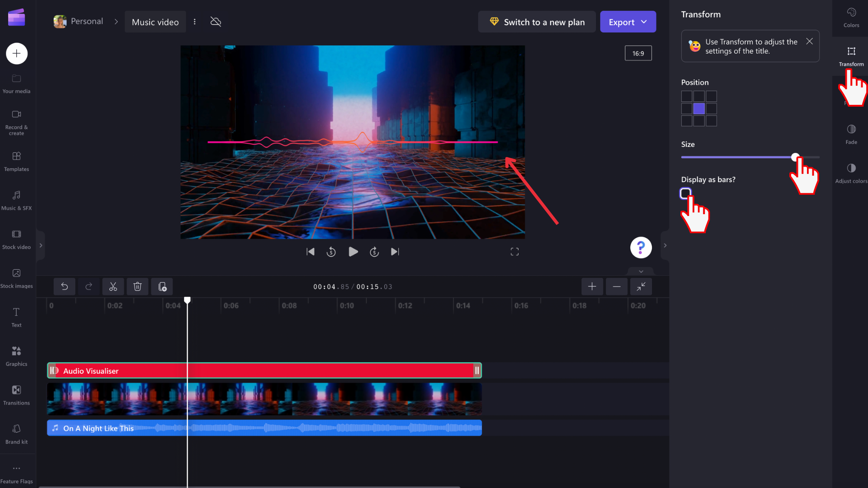Enable the Display as bars checkbox
The image size is (868, 488).
point(685,193)
